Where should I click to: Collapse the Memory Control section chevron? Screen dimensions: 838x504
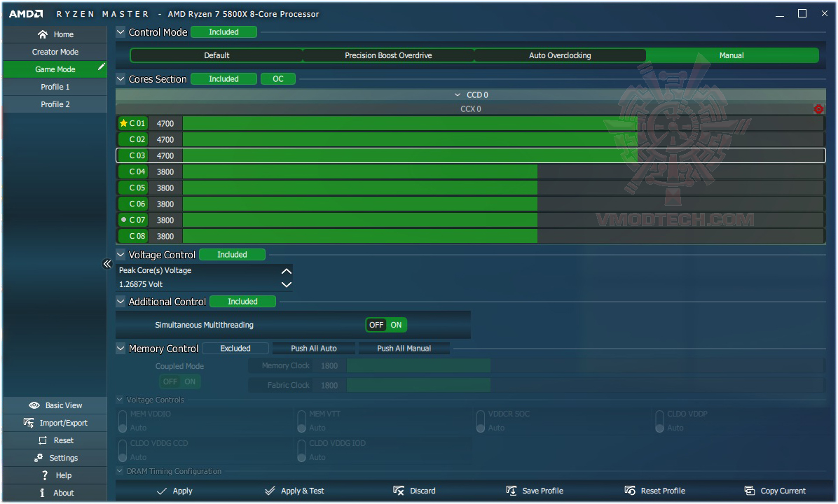pos(121,349)
